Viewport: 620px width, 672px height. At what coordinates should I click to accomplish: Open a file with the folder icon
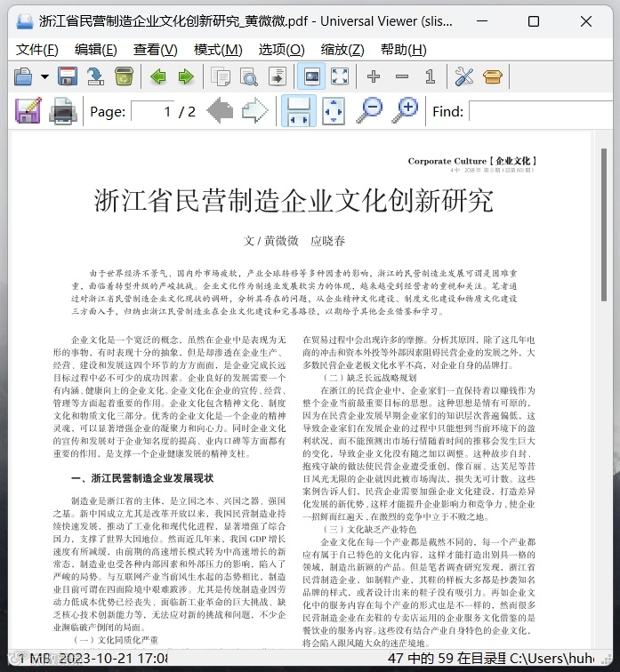(23, 76)
